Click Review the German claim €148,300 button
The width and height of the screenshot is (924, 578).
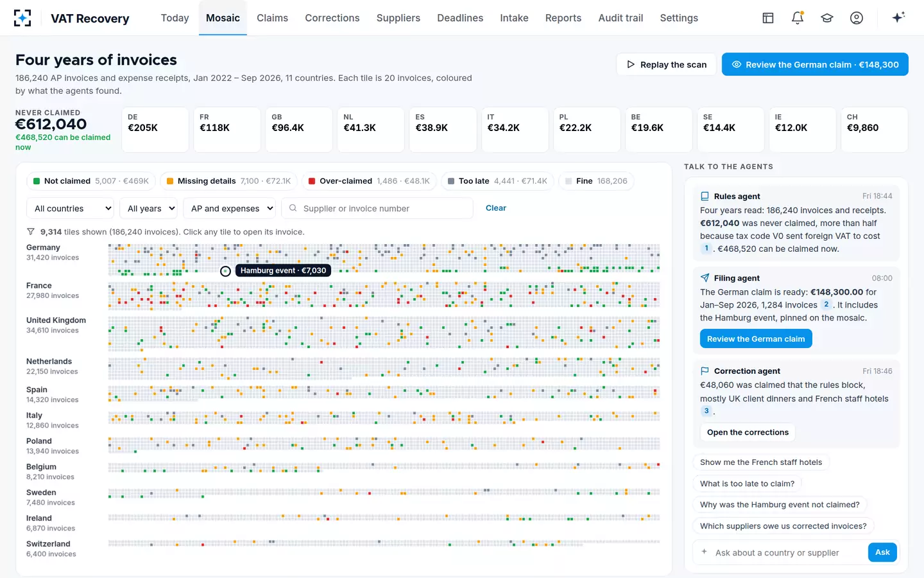click(815, 64)
